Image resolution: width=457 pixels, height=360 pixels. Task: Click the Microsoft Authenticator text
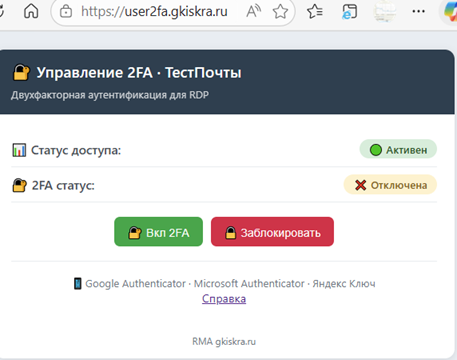(249, 284)
